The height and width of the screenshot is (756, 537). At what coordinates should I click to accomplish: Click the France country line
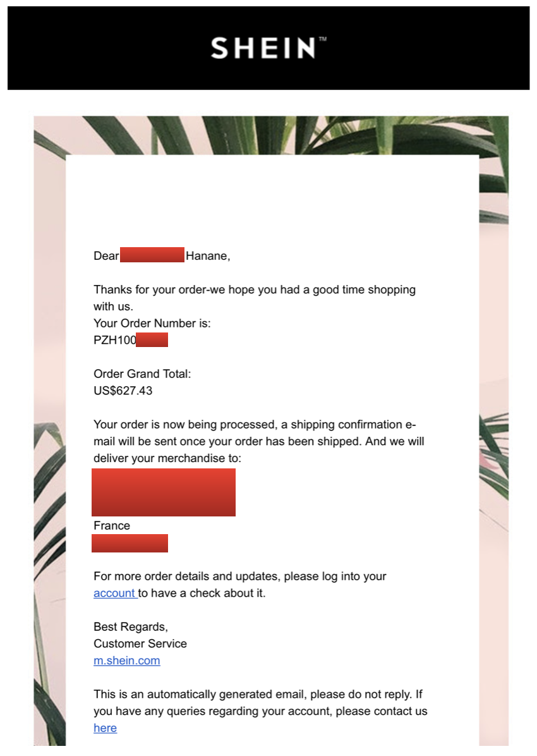pos(112,525)
